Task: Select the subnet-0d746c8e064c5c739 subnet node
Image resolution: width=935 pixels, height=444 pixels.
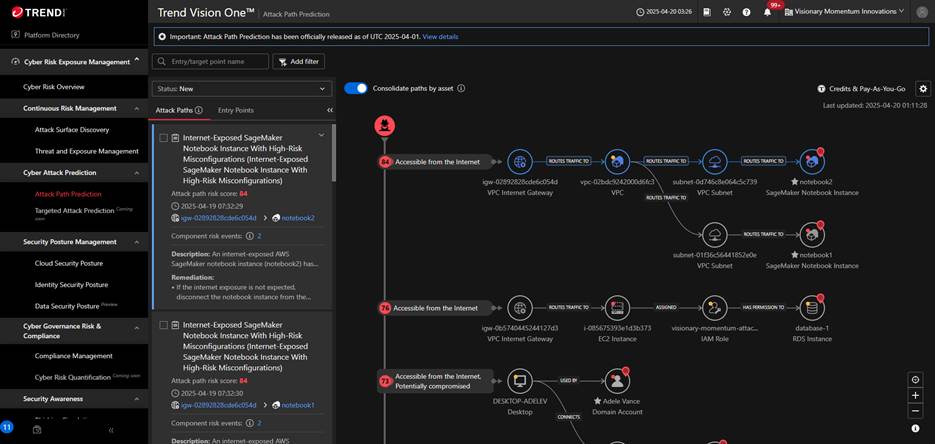Action: (714, 162)
